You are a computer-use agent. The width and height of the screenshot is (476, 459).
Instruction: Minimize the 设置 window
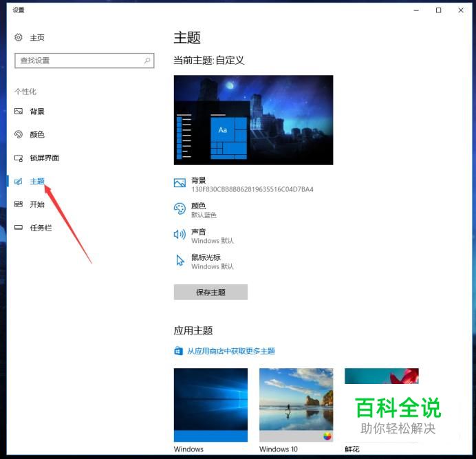coord(416,10)
